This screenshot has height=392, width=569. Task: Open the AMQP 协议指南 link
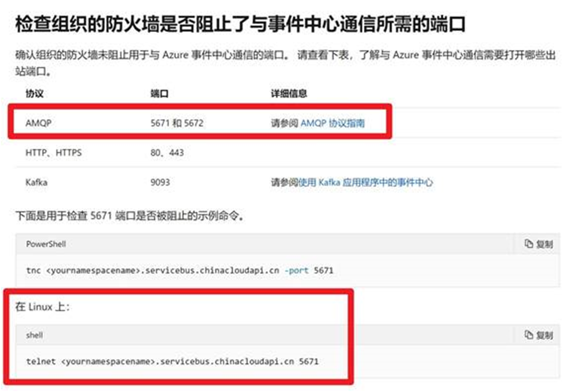point(333,123)
